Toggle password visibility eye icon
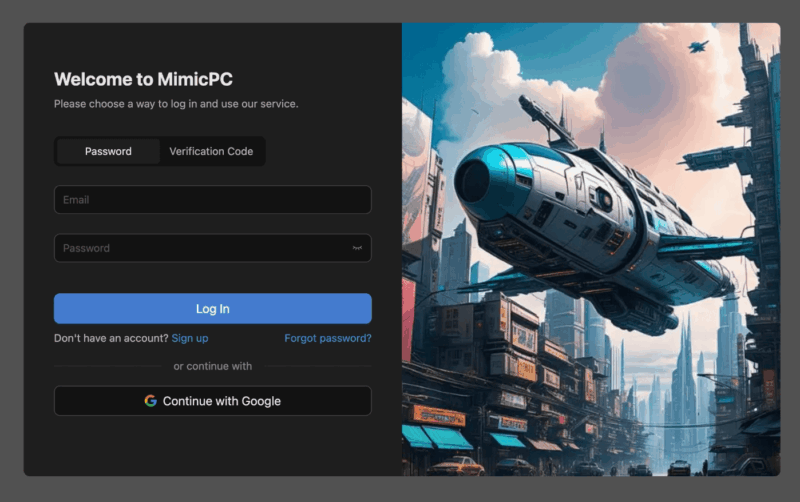The width and height of the screenshot is (800, 502). (x=357, y=248)
